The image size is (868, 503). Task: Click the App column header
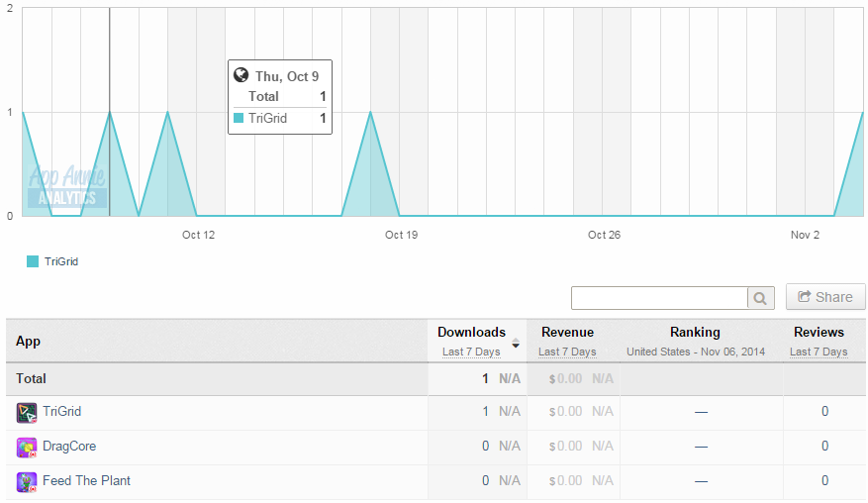coord(29,342)
